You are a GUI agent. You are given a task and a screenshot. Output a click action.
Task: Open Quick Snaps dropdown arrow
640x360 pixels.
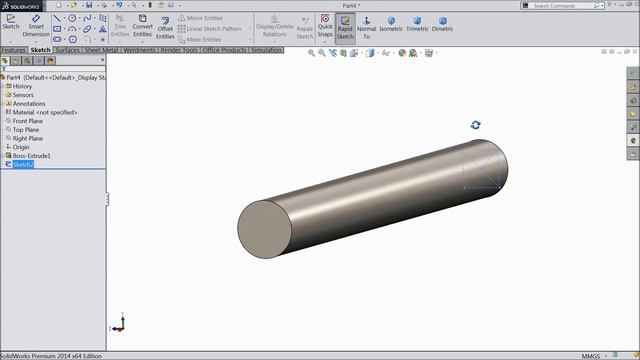click(325, 41)
